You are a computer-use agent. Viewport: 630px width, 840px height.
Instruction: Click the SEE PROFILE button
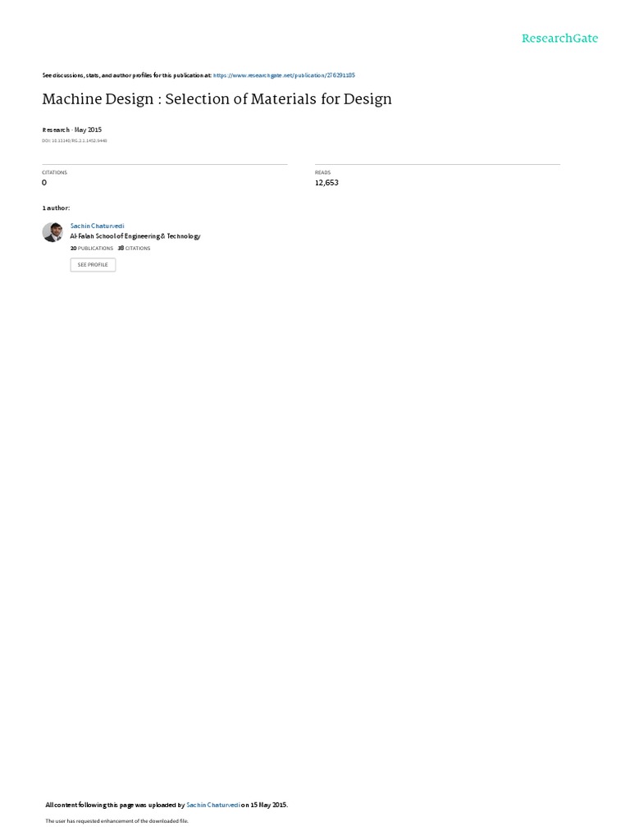94,265
